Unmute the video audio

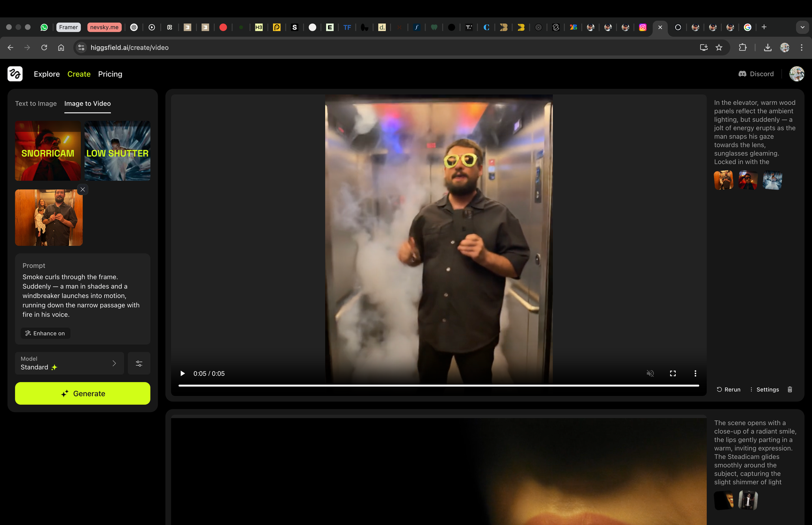tap(650, 374)
